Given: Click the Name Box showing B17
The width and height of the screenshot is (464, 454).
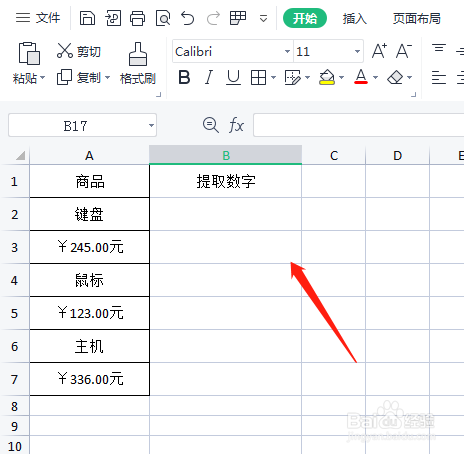Looking at the screenshot, I should (76, 126).
